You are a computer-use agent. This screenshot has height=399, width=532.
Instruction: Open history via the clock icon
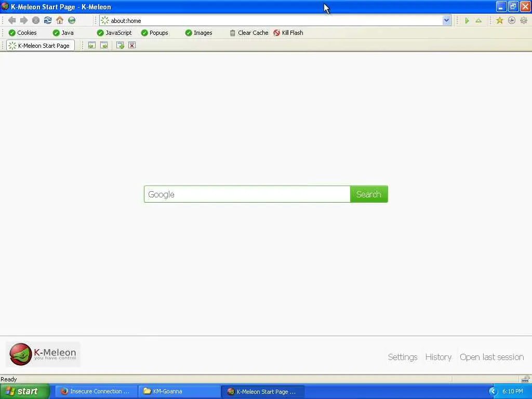[x=511, y=21]
